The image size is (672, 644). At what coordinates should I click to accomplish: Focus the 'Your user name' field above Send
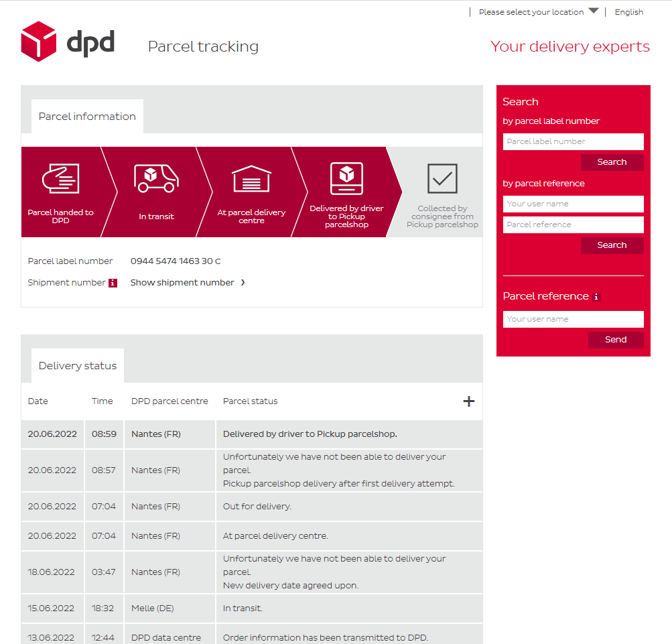(x=573, y=319)
